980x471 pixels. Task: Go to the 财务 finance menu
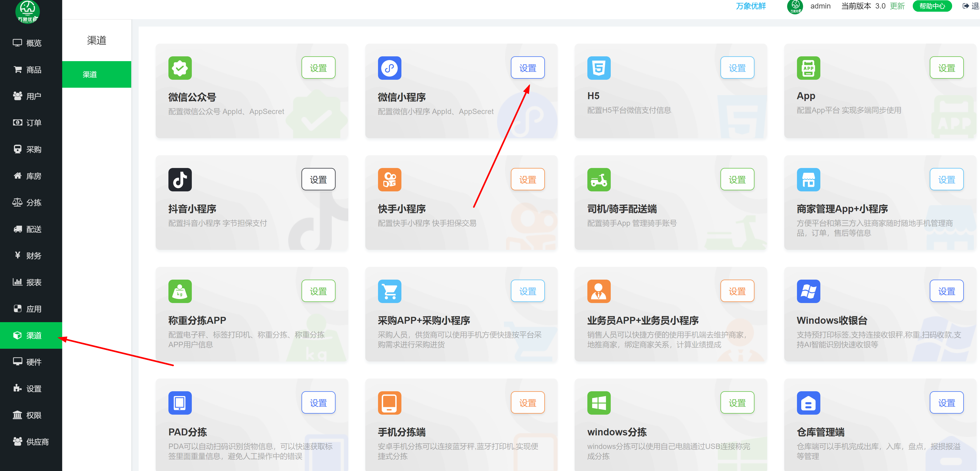point(31,255)
